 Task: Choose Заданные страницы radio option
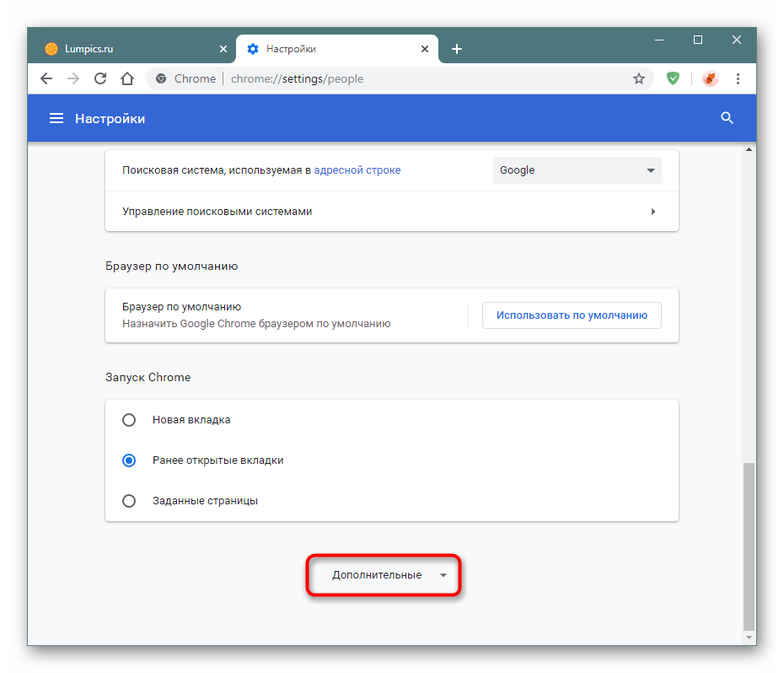pos(129,501)
